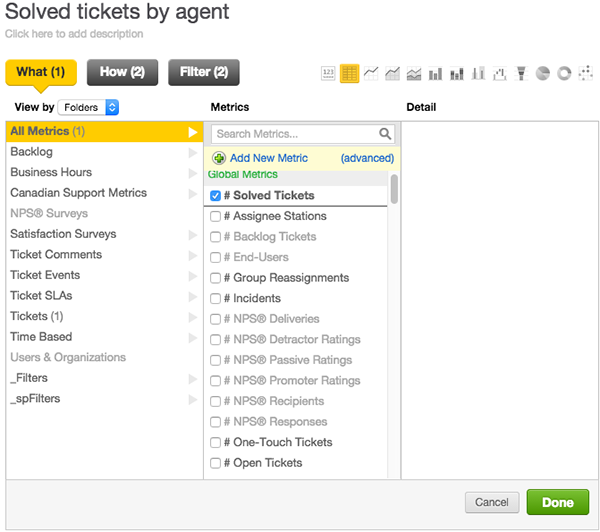Open the View by Folders dropdown
Viewport: 600px width, 532px height.
coord(89,107)
